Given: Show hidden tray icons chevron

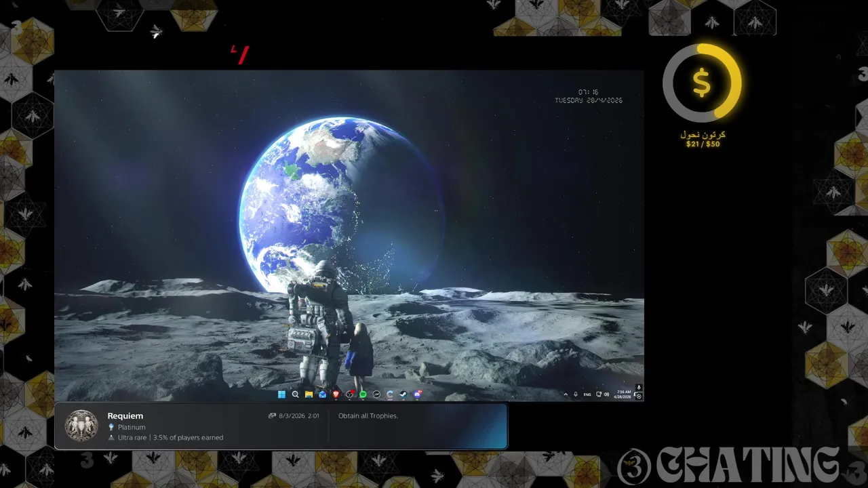Looking at the screenshot, I should (x=566, y=394).
